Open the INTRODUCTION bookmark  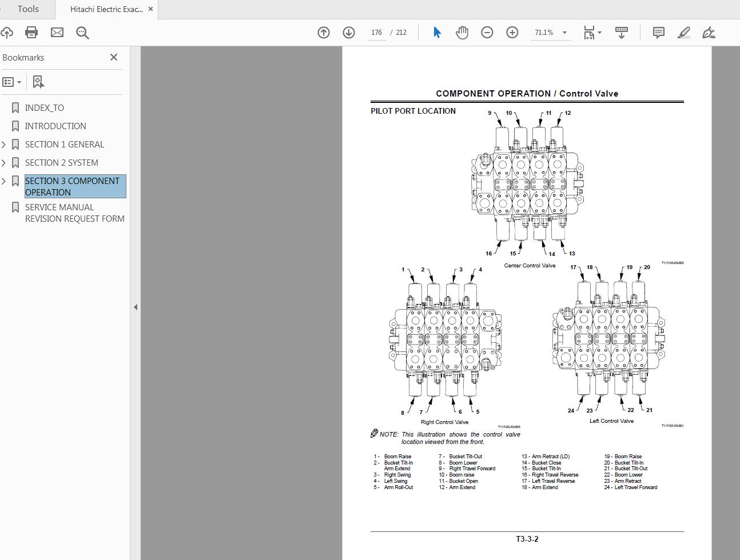click(x=55, y=126)
